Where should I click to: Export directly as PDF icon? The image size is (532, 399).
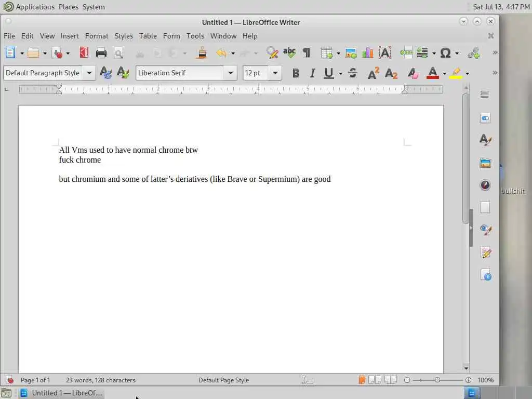(84, 52)
